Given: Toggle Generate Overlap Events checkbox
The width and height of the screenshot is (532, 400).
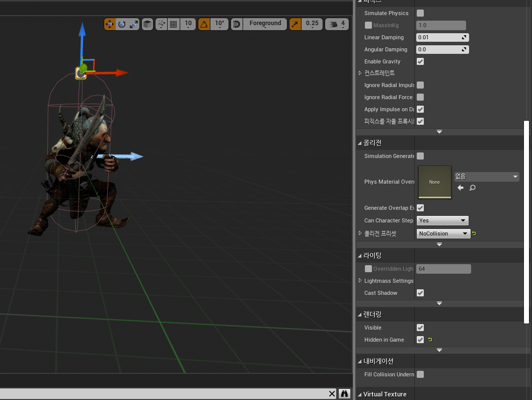Looking at the screenshot, I should (x=420, y=208).
